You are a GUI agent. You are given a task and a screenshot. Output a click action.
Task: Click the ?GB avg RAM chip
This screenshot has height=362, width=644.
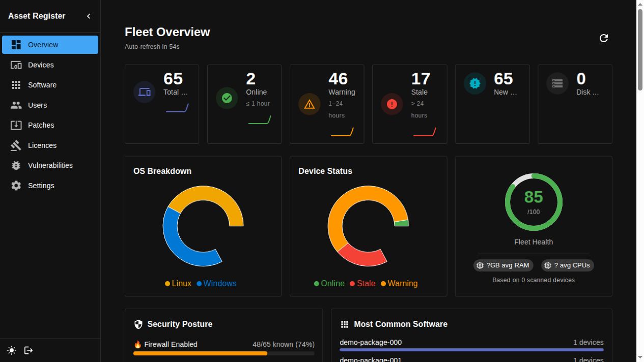pyautogui.click(x=503, y=265)
